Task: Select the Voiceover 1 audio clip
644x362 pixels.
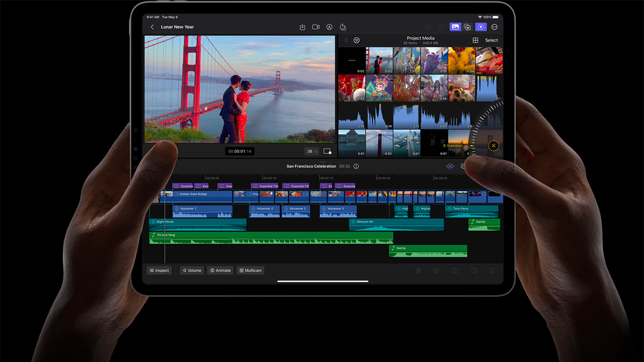Action: pyautogui.click(x=203, y=211)
